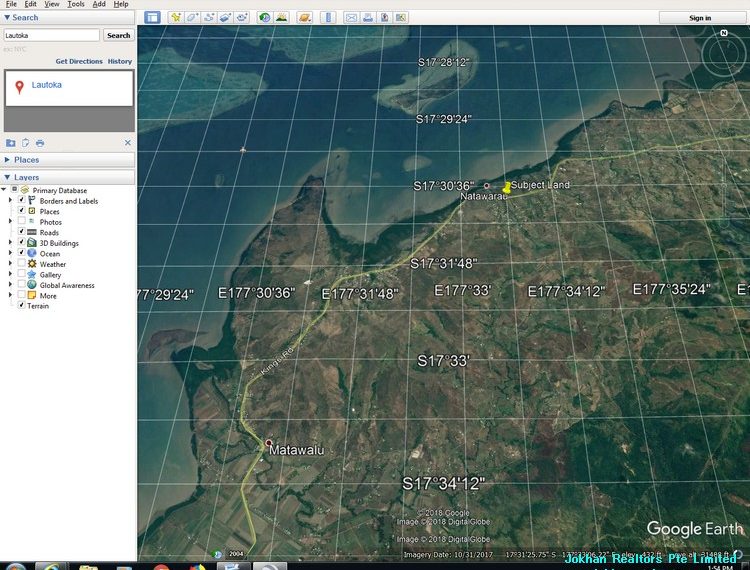Click the Add Path tool
The width and height of the screenshot is (750, 570).
(x=210, y=18)
